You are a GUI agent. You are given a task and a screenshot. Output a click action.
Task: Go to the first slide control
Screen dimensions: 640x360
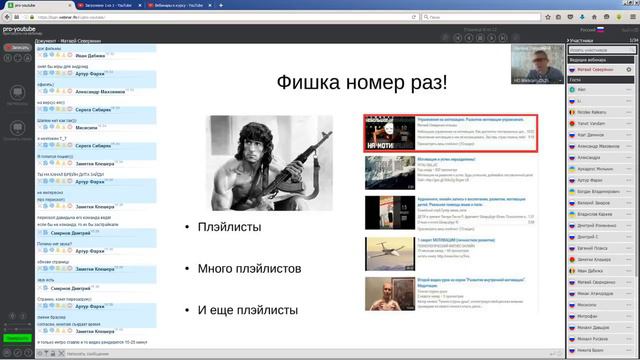pos(458,38)
